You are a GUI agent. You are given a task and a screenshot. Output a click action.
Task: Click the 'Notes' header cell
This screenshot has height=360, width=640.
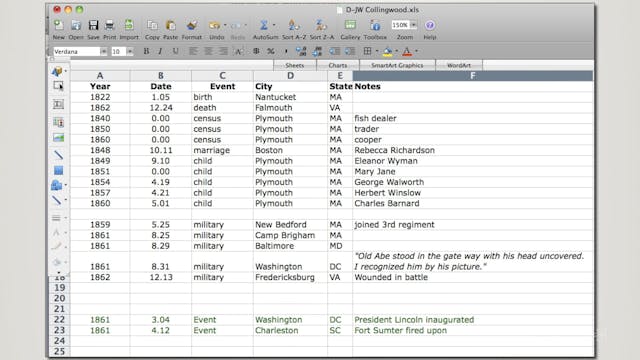(473, 87)
